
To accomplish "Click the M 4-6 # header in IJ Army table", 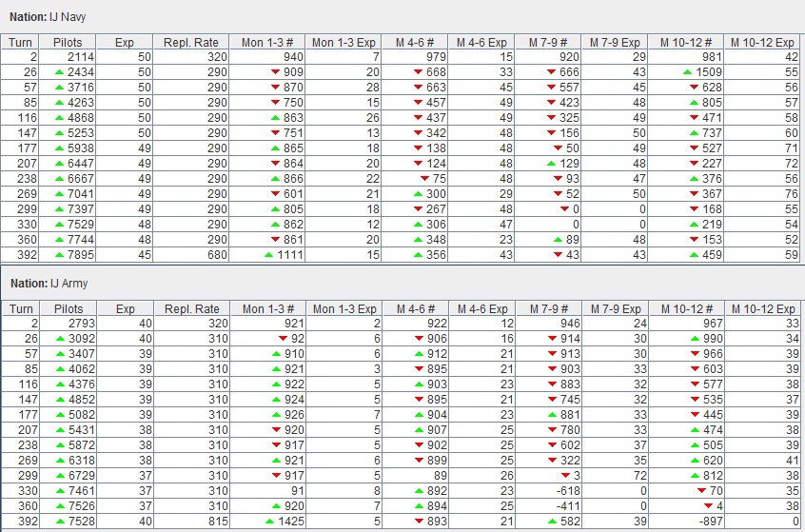I will tap(416, 308).
